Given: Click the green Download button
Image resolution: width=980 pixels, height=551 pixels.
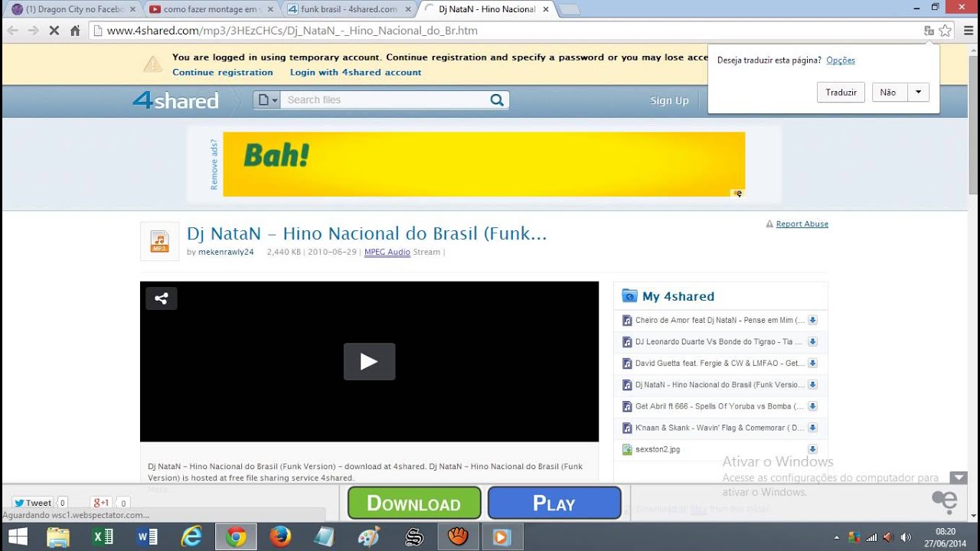Looking at the screenshot, I should tap(414, 503).
